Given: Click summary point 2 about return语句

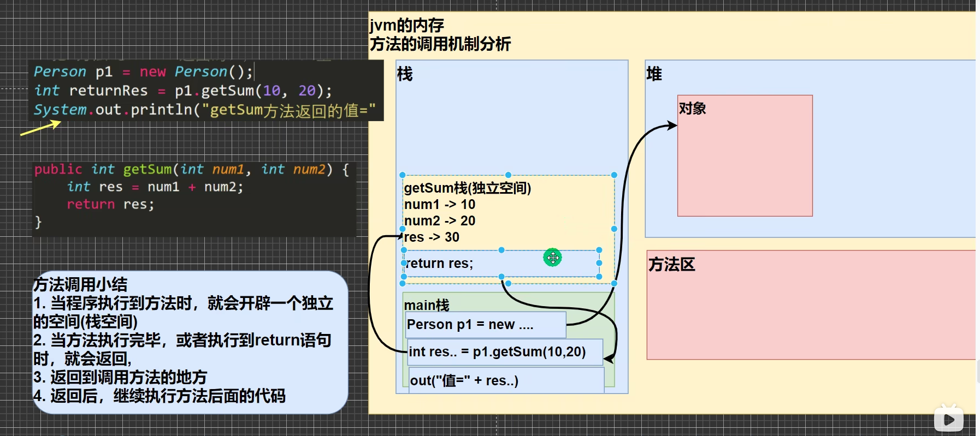Looking at the screenshot, I should coord(182,349).
